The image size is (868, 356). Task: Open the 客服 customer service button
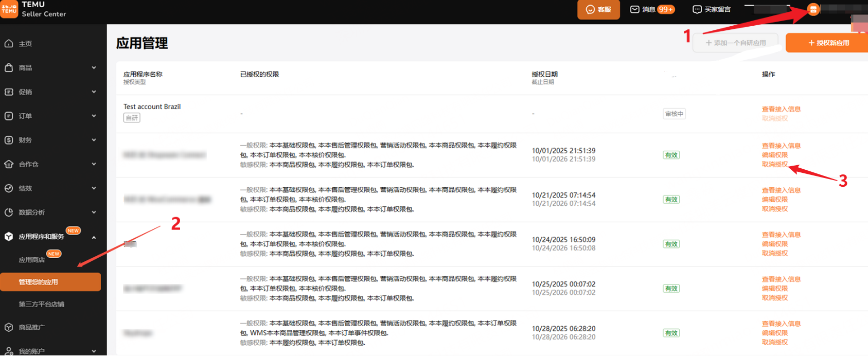(598, 9)
